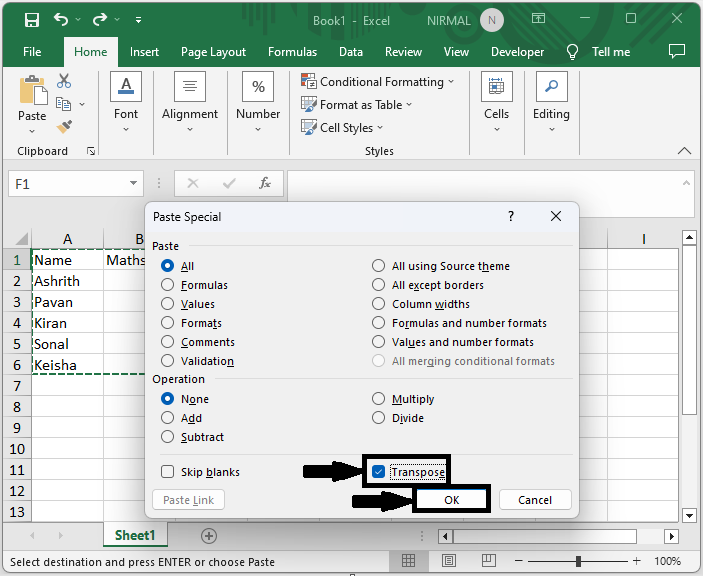Click the Cut scissors icon
703x576 pixels.
point(64,81)
